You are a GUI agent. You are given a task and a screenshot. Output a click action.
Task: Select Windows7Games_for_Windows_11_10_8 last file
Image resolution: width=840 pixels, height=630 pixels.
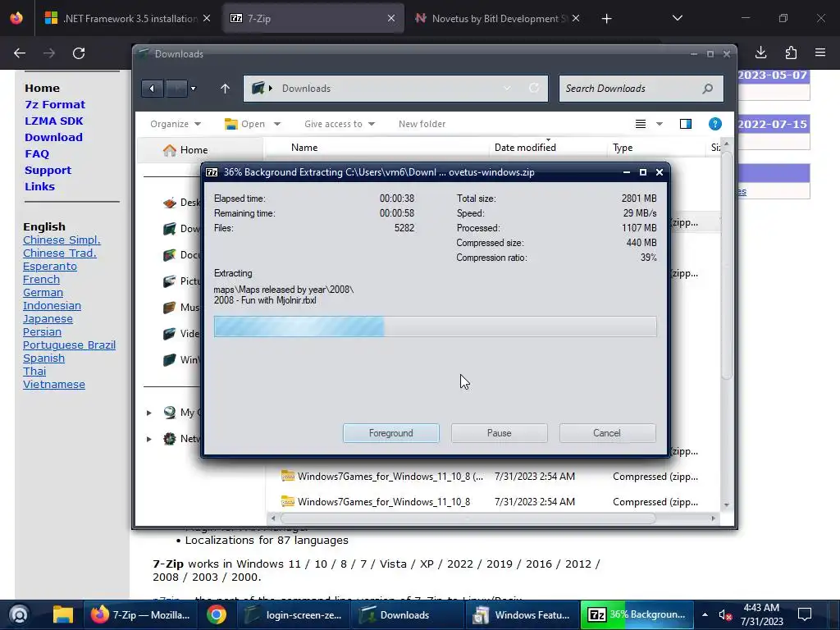tap(384, 502)
